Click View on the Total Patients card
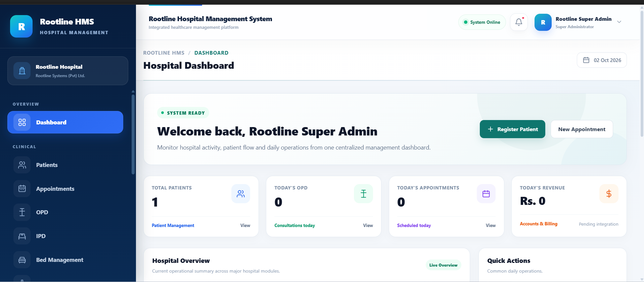This screenshot has height=282, width=644. (245, 225)
